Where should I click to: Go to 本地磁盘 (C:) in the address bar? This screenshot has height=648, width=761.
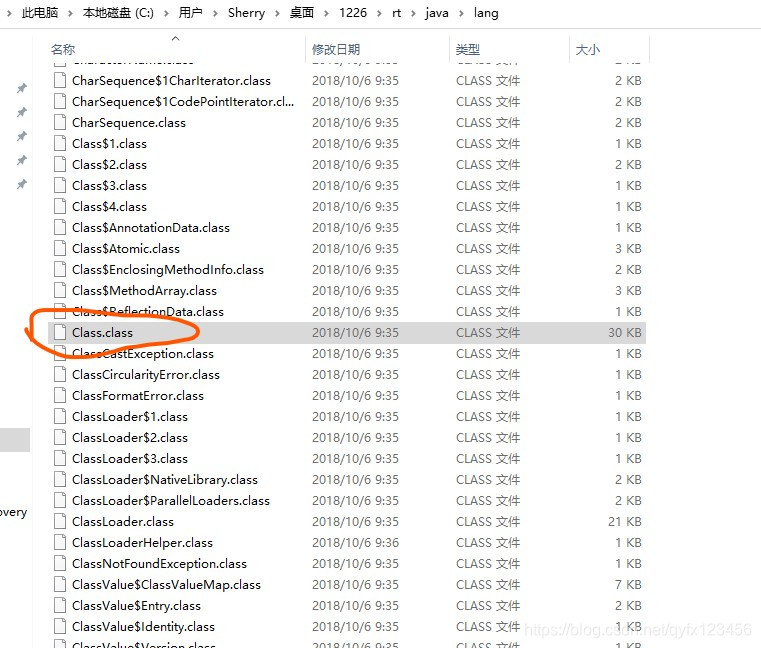click(118, 13)
